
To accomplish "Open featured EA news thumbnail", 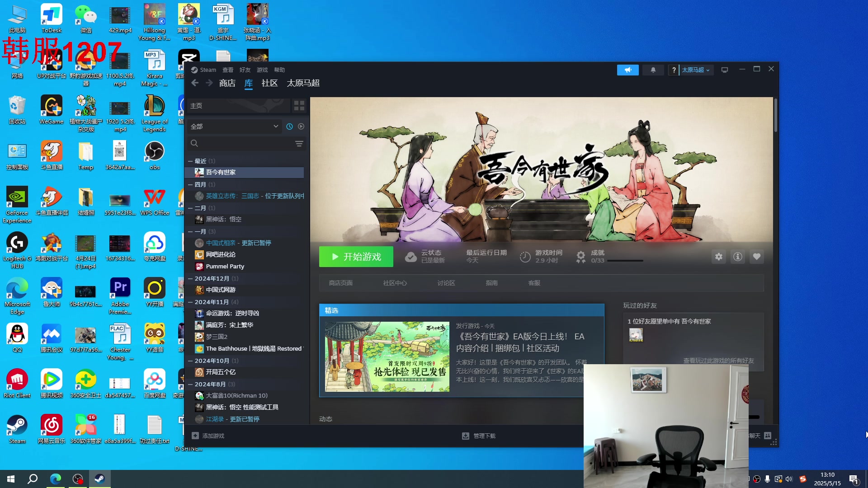I will coord(387,357).
